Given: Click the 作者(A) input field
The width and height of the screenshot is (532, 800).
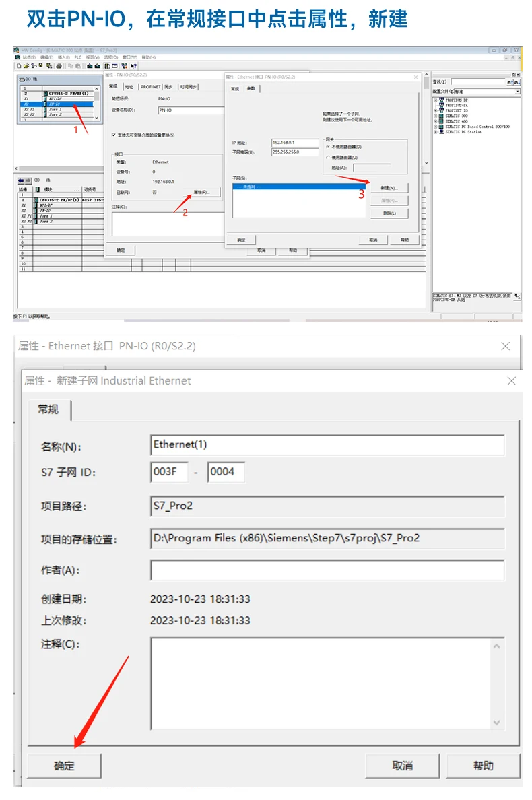Looking at the screenshot, I should 327,570.
